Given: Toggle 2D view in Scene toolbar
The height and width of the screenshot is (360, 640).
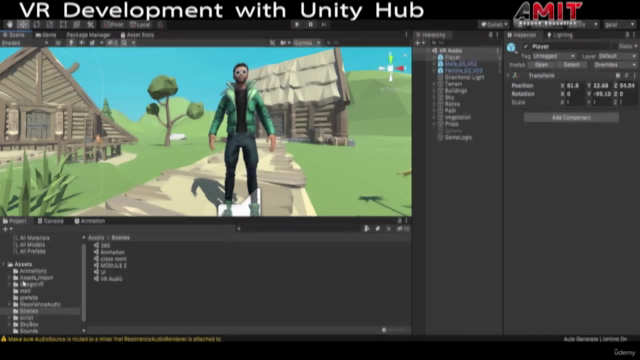Looking at the screenshot, I should 58,43.
